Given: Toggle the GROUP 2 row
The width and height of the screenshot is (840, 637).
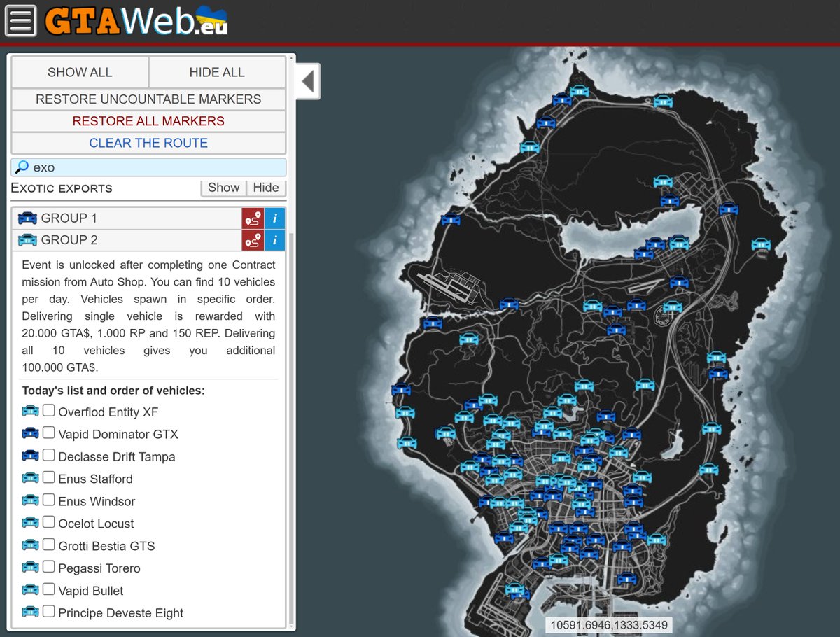Looking at the screenshot, I should (x=127, y=239).
